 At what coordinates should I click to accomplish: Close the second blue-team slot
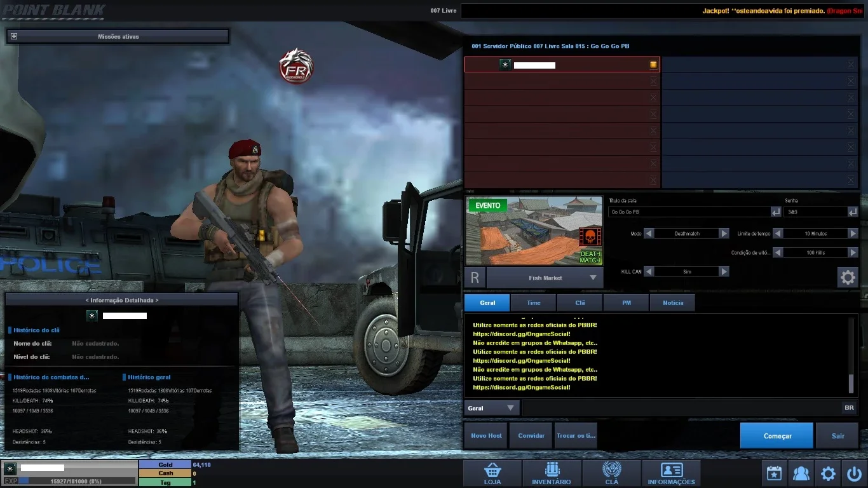pos(851,81)
